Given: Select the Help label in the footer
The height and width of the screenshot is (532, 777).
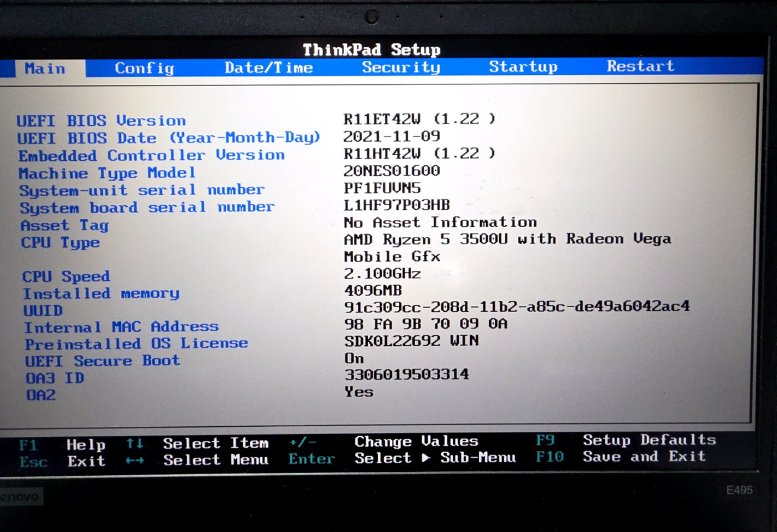Looking at the screenshot, I should [86, 445].
